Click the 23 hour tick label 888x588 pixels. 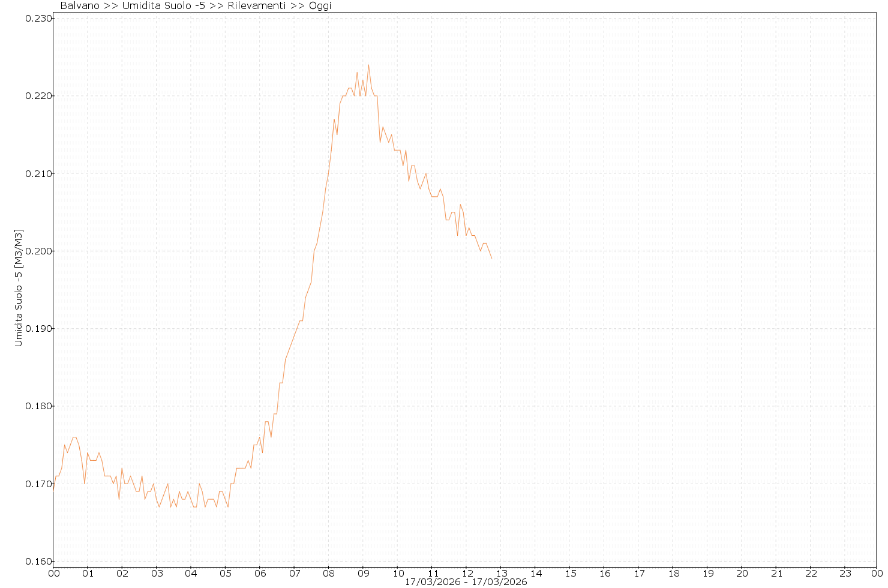[x=845, y=573]
